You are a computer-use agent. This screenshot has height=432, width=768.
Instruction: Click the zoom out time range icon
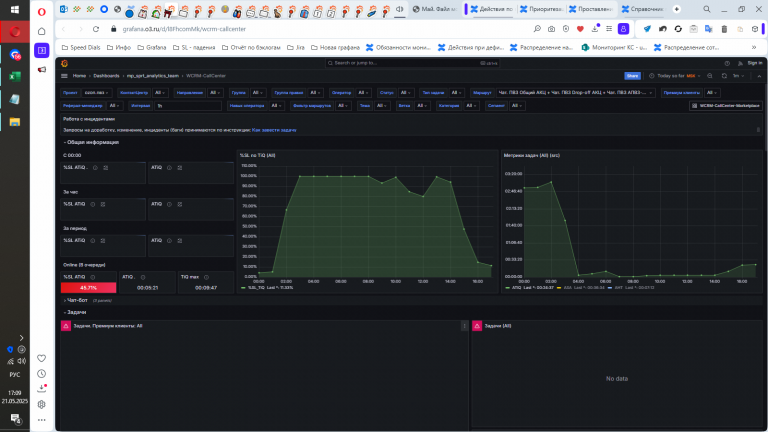click(710, 76)
